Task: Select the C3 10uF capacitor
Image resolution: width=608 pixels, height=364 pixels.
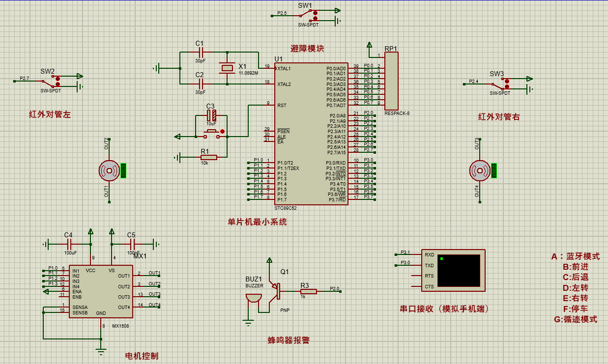Action: [211, 116]
